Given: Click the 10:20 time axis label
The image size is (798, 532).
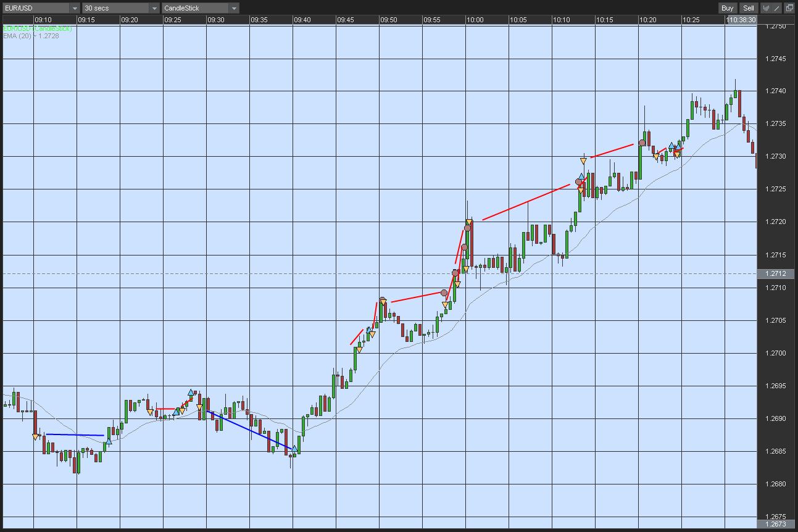Looking at the screenshot, I should pos(648,20).
